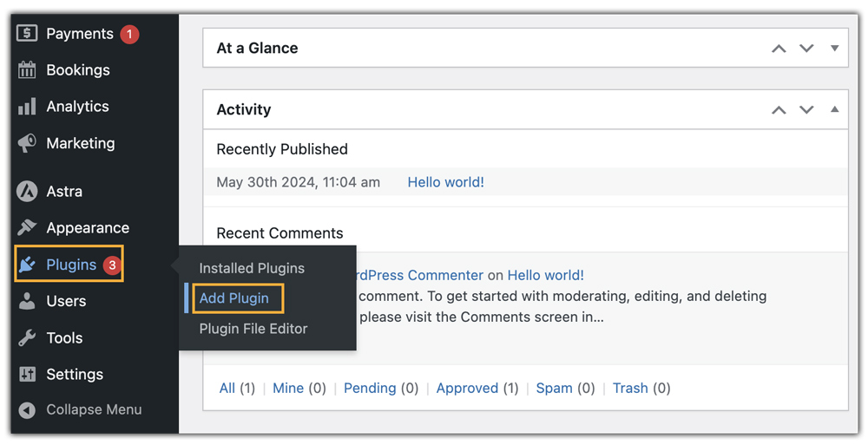Click the Astra logo icon

click(27, 191)
